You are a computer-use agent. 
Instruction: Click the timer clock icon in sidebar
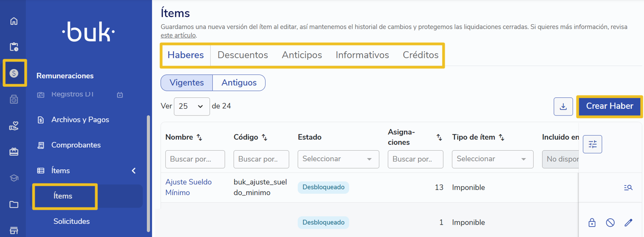pos(14,100)
